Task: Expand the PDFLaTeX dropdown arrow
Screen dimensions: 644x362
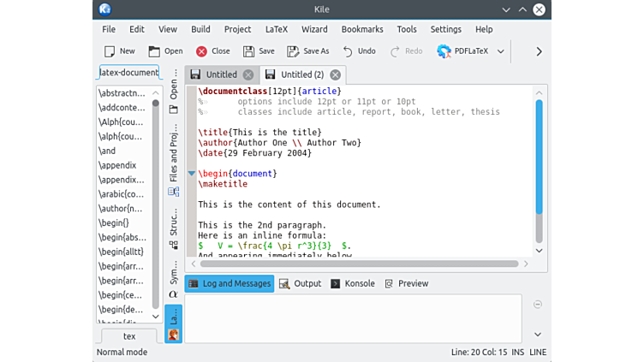Action: 501,51
